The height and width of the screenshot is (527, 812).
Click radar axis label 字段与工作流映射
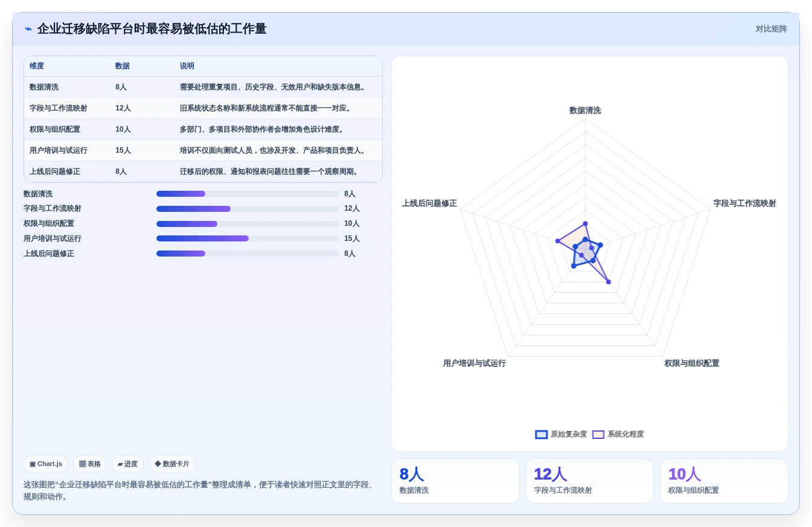click(x=745, y=203)
